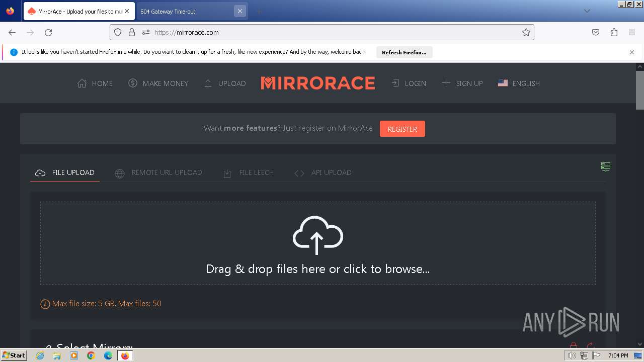Viewport: 644px width, 362px height.
Task: Open the MAKE MONEY page
Action: tap(158, 83)
